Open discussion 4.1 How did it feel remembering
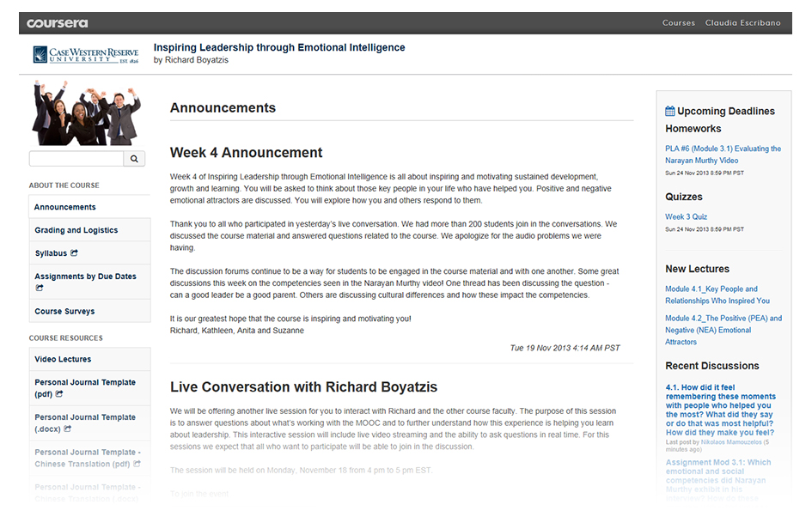 (x=720, y=410)
